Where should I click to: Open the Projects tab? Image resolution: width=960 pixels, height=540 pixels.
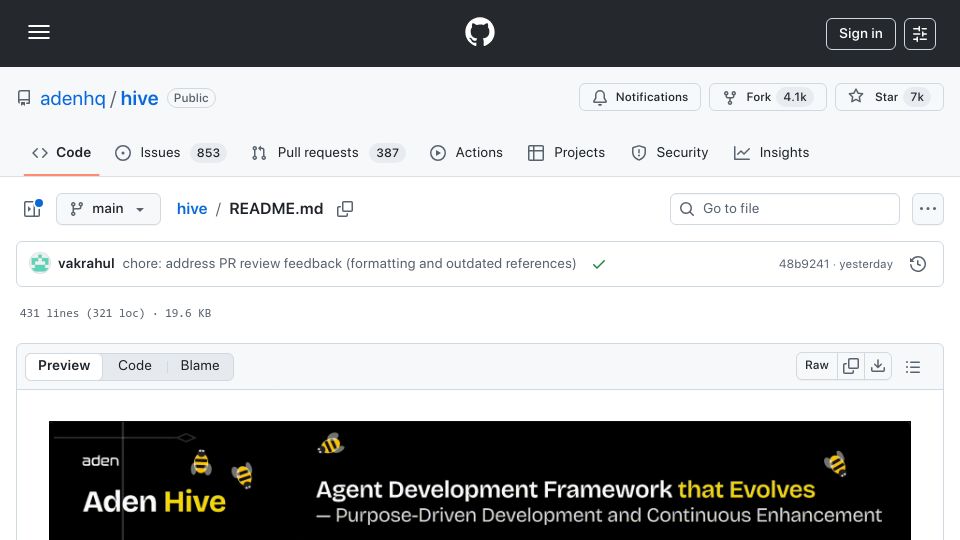tap(566, 152)
